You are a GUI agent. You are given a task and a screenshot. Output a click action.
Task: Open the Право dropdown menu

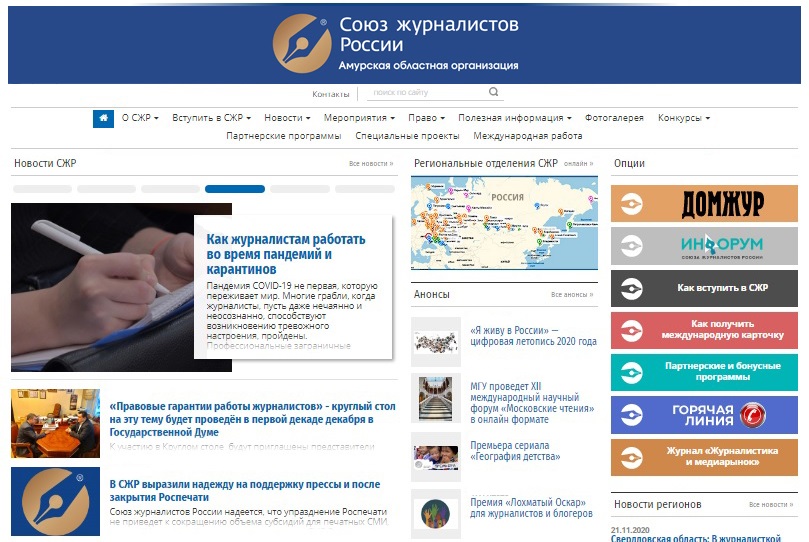point(426,118)
